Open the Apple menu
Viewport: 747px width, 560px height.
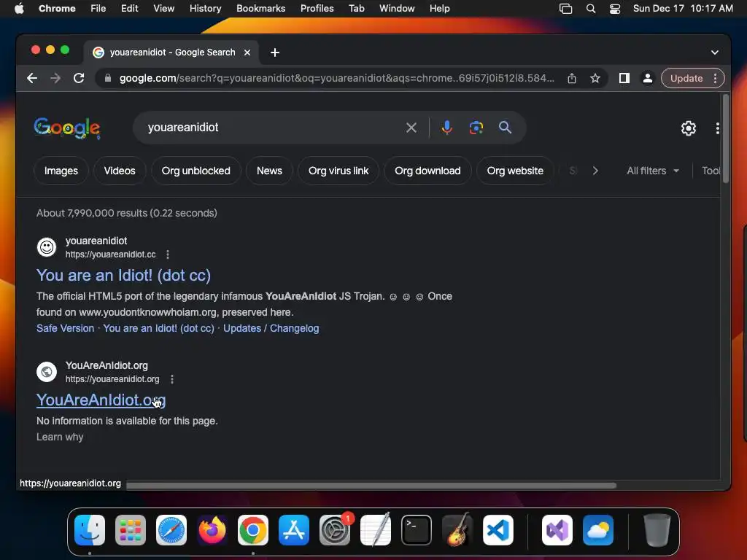19,9
